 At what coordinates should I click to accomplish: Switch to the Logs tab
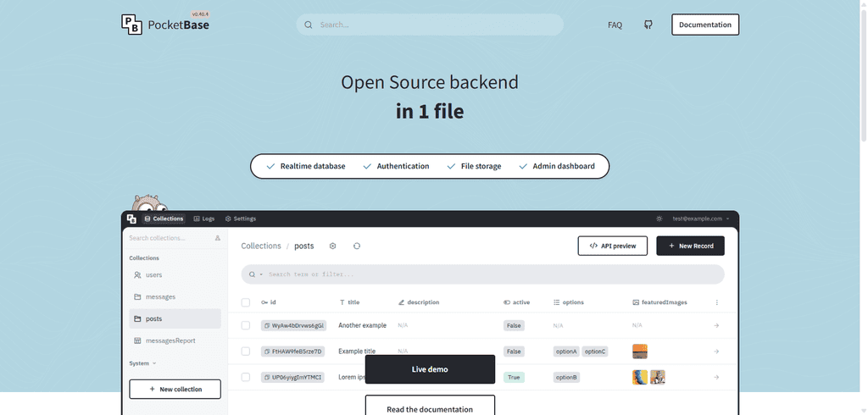[x=204, y=219]
